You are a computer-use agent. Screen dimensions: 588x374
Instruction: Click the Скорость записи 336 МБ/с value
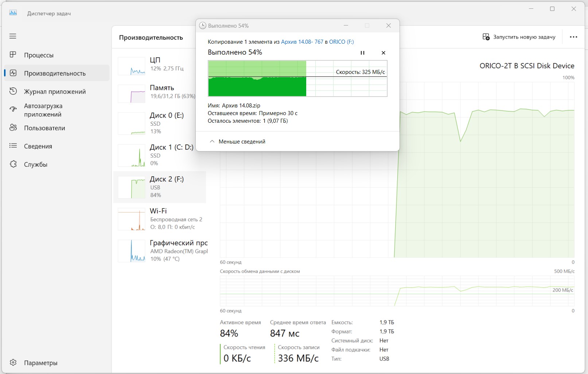[298, 358]
